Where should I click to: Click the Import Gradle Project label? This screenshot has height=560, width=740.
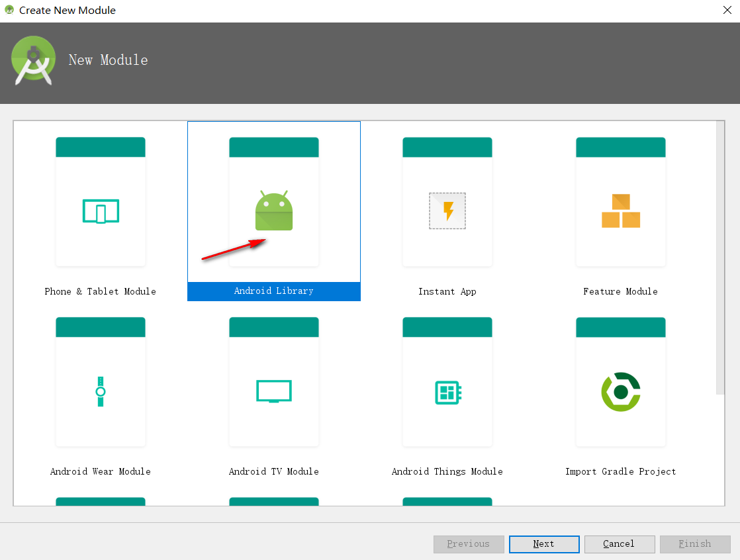click(x=620, y=471)
